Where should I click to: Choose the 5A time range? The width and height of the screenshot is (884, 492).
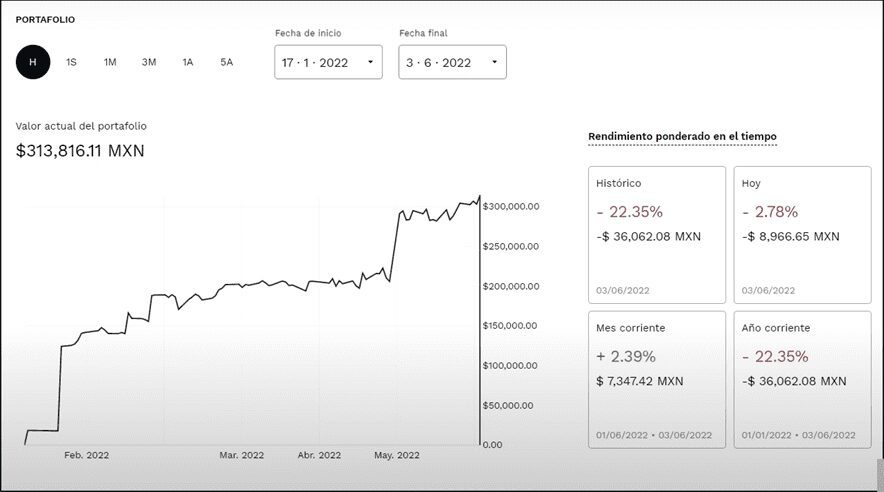pos(227,62)
